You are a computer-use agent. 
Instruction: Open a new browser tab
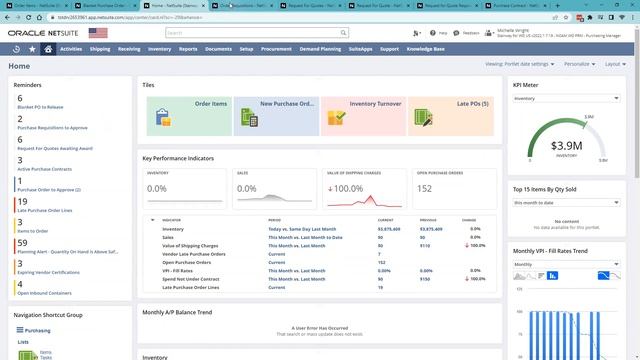558,6
